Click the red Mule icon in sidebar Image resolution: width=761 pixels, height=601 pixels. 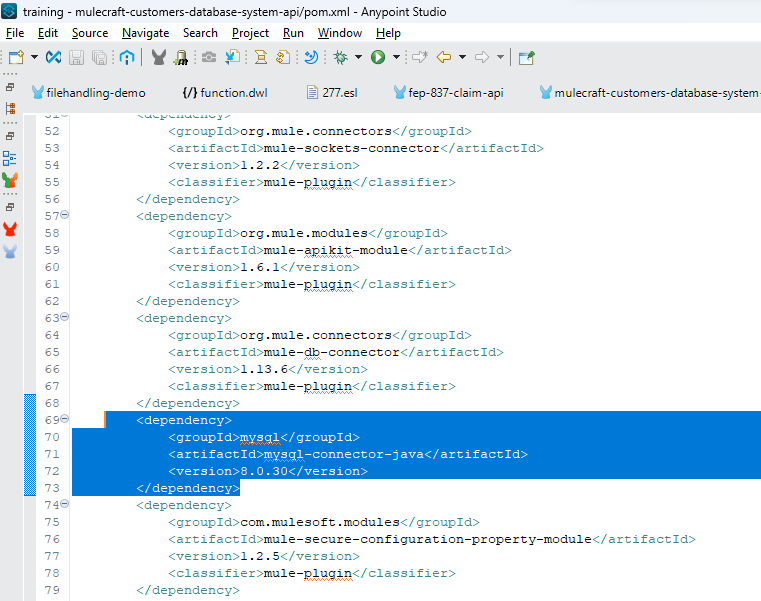[10, 229]
